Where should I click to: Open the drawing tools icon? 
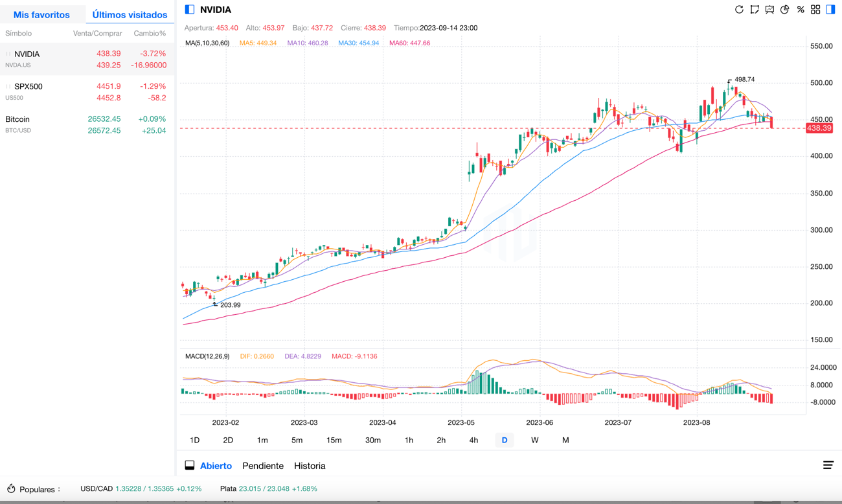point(755,10)
